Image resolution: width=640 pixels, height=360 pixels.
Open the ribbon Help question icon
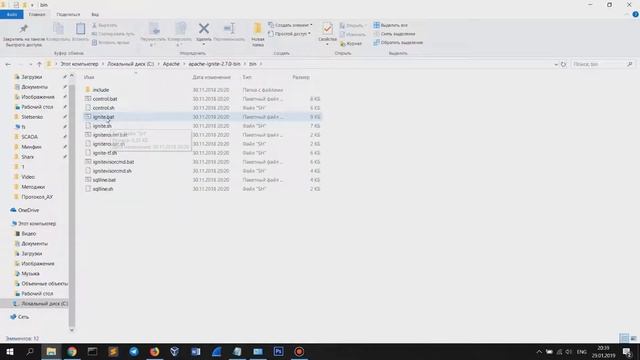click(x=635, y=14)
